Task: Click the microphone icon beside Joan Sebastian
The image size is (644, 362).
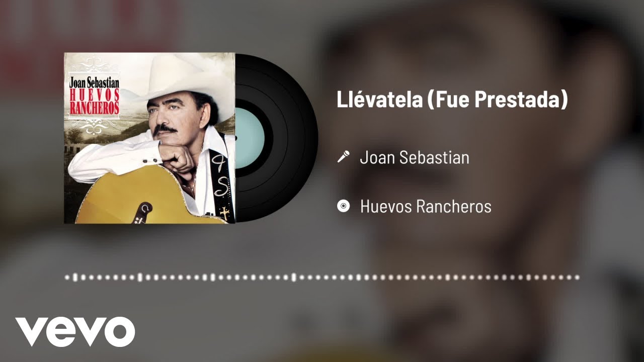Action: [343, 158]
